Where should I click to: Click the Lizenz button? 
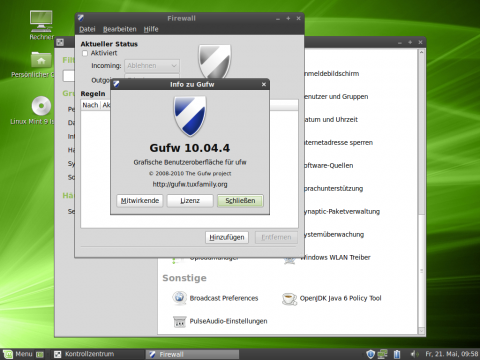pyautogui.click(x=190, y=201)
